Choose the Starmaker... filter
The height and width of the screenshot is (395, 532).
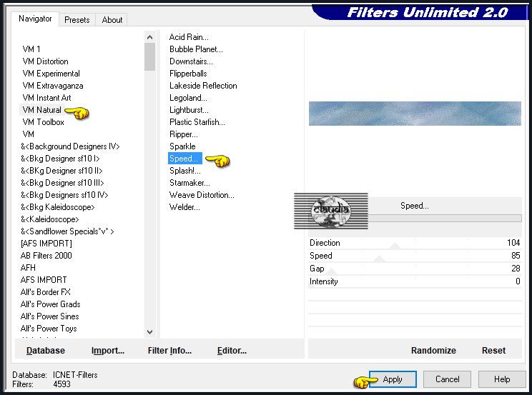tap(189, 183)
